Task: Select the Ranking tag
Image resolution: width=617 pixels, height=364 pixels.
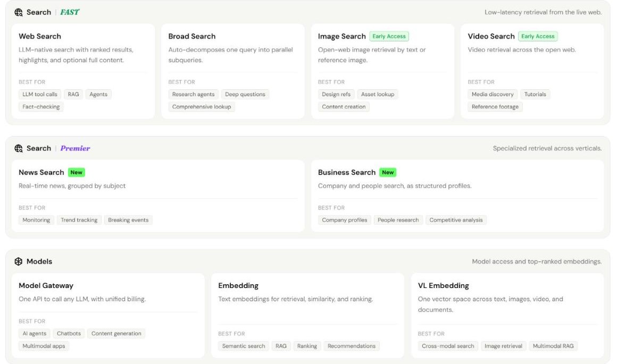Action: [307, 346]
